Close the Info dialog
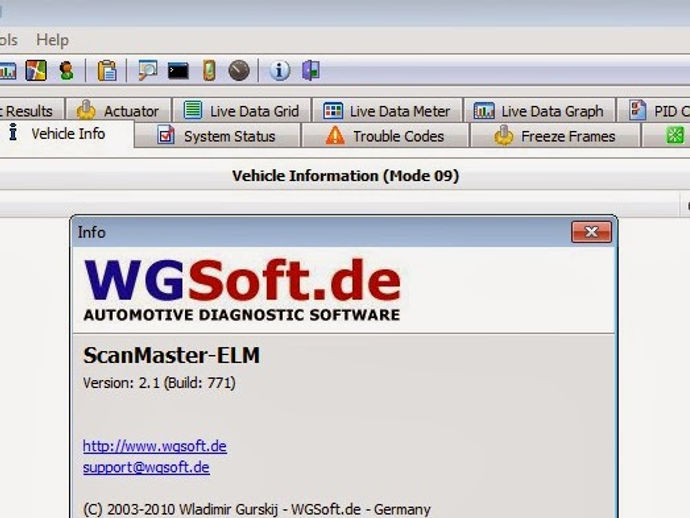This screenshot has height=518, width=690. [591, 231]
